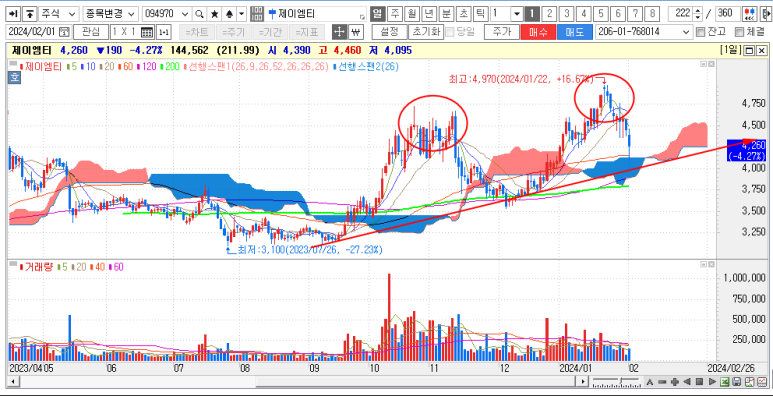773x396 pixels.
Task: Click the chart layout icon after save
Action: pos(749,382)
